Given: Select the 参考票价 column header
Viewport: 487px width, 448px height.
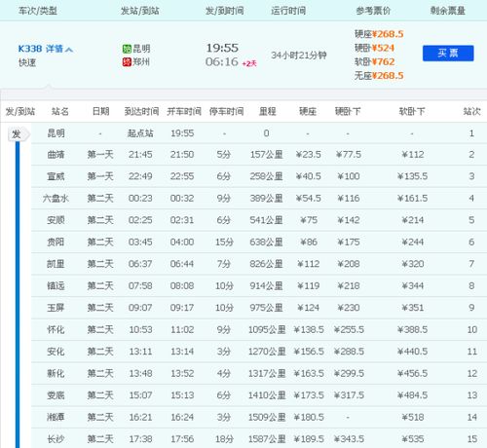Looking at the screenshot, I should coord(373,11).
